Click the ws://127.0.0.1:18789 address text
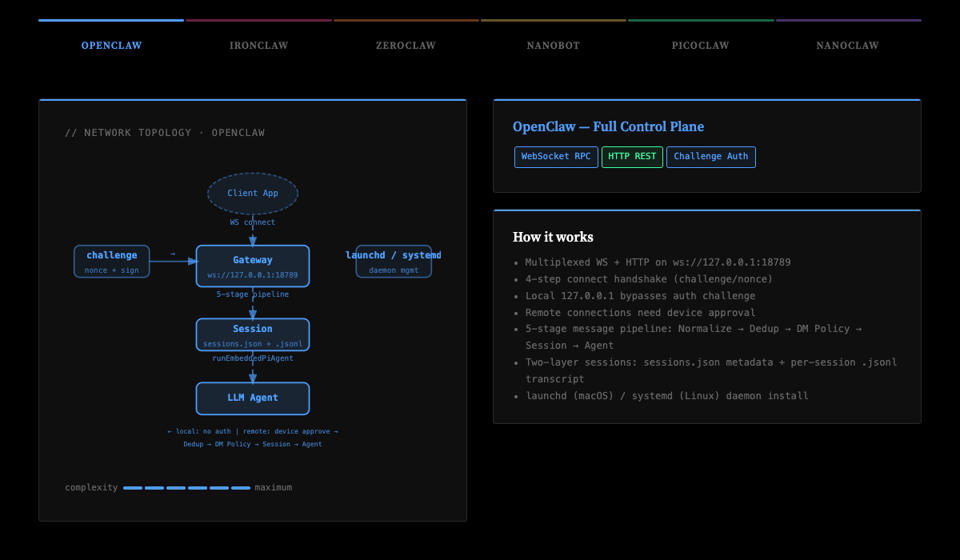The height and width of the screenshot is (560, 960). (253, 274)
